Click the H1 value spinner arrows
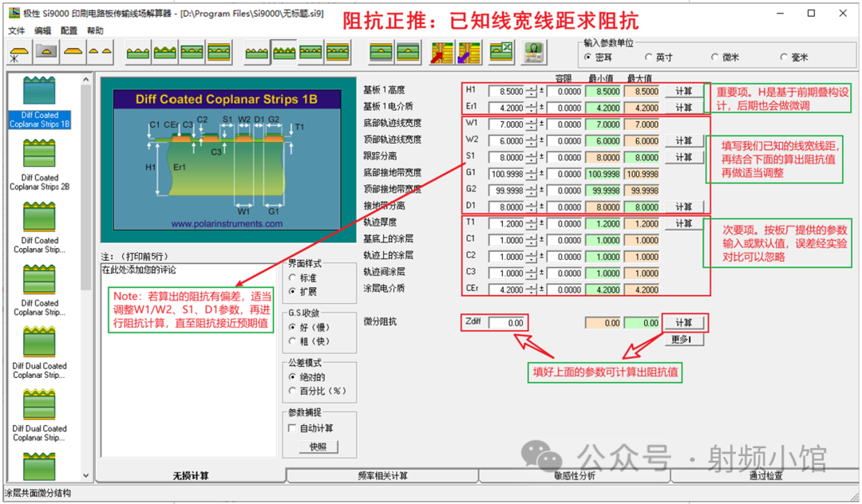Screen dimensions: 862x504 [x=532, y=91]
